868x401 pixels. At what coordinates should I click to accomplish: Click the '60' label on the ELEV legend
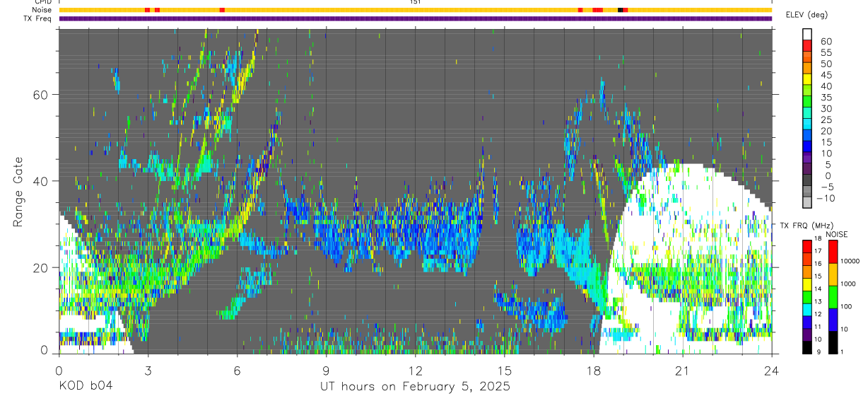826,42
